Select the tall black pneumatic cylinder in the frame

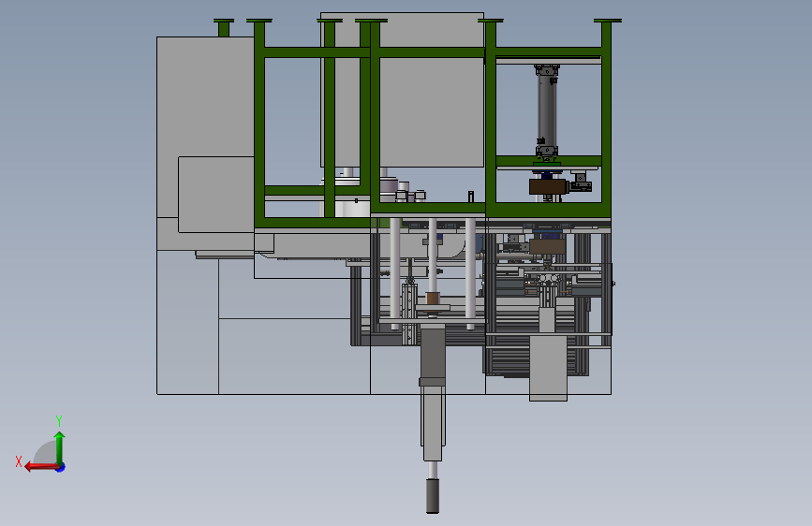click(x=547, y=110)
